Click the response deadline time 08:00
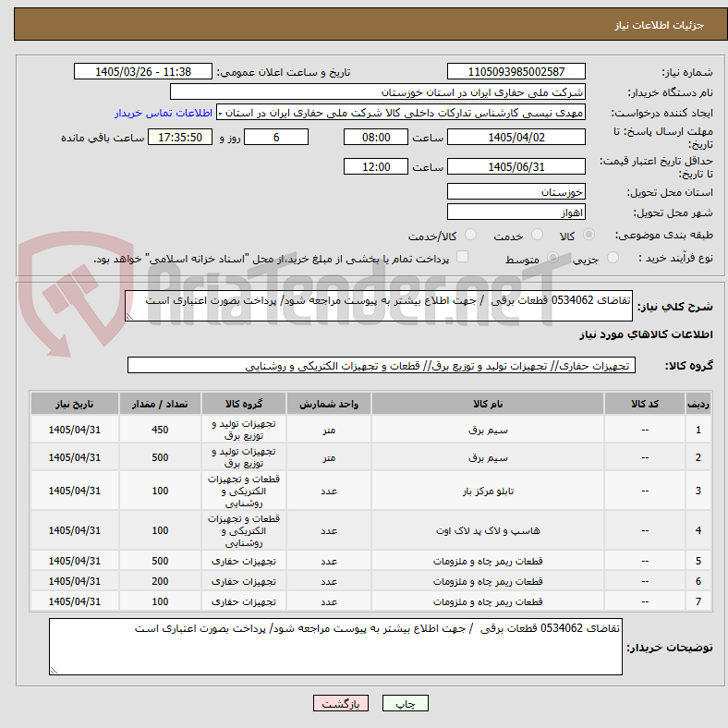 (376, 137)
